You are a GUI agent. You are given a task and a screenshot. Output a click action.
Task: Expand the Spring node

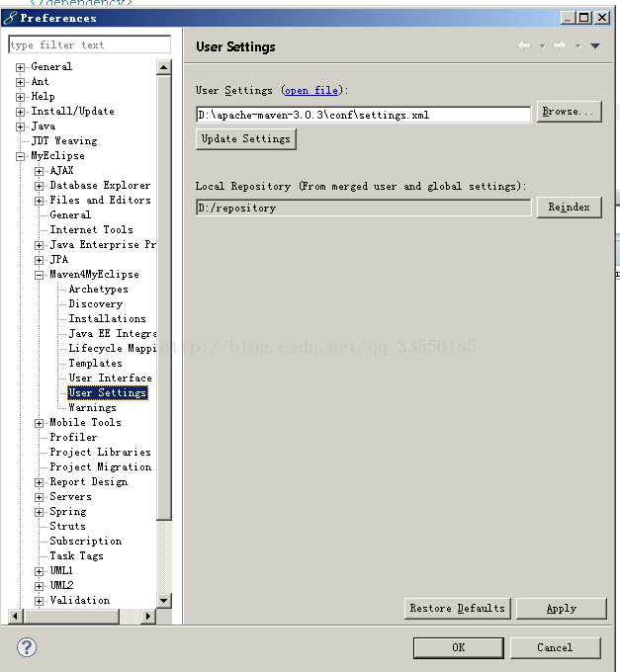(x=39, y=512)
